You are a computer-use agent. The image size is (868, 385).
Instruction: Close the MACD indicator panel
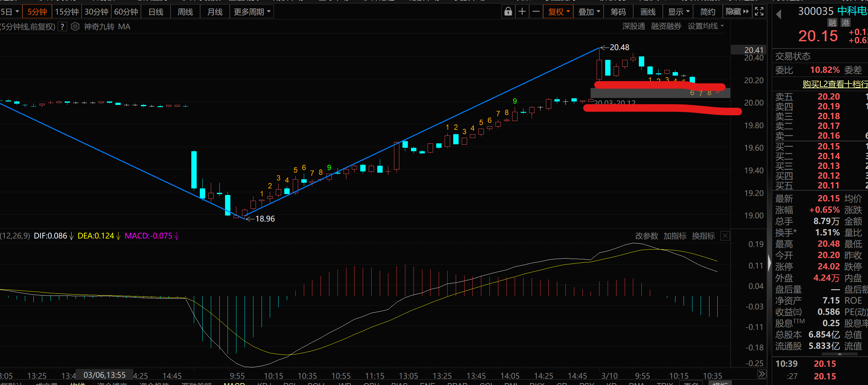pyautogui.click(x=725, y=236)
